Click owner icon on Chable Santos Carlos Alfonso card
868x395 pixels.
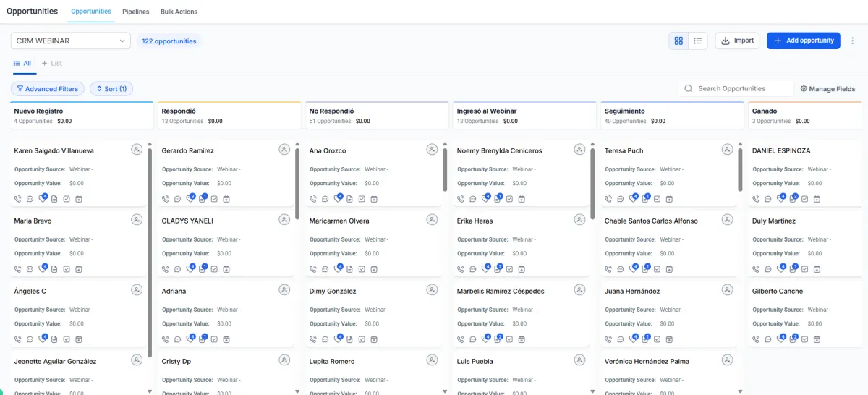pos(727,220)
